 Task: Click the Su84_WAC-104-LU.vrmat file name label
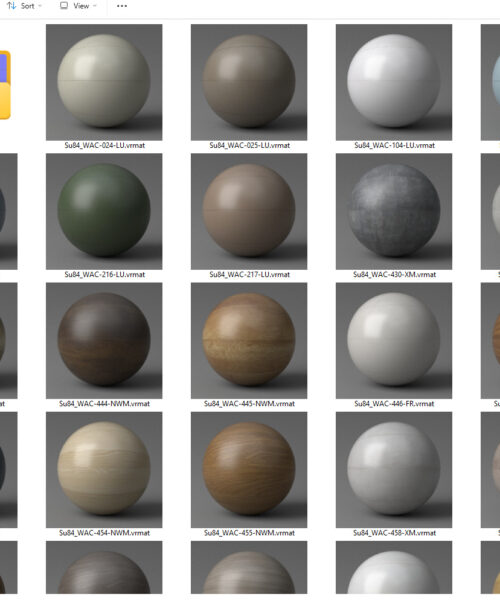394,145
